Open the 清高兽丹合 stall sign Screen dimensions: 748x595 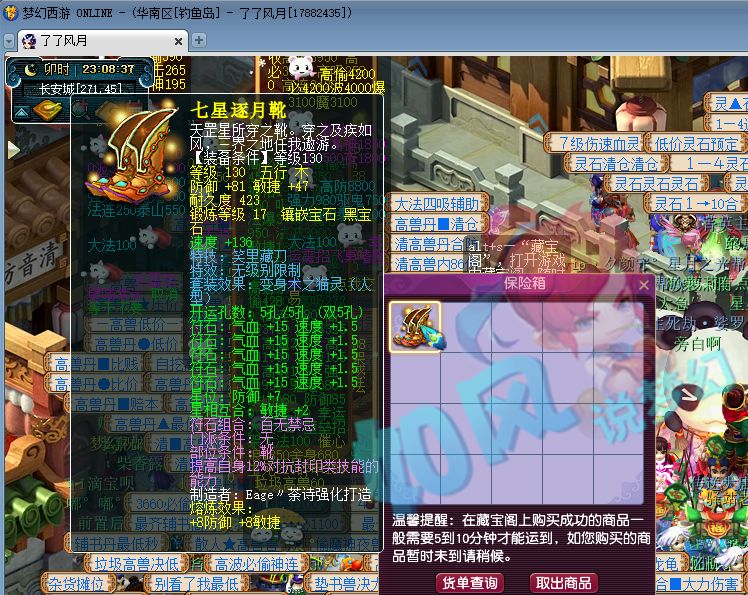(x=429, y=244)
